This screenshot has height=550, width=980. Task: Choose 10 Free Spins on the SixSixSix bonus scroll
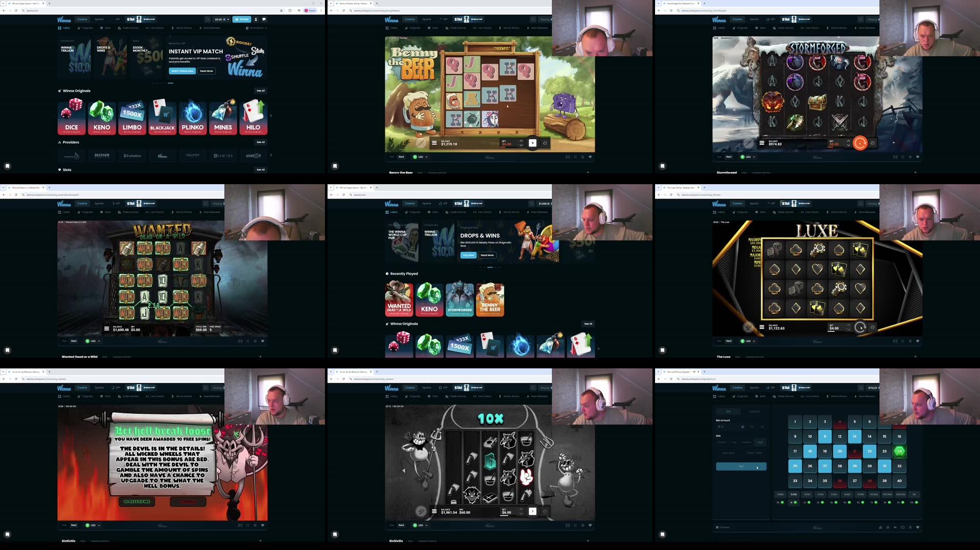(137, 501)
